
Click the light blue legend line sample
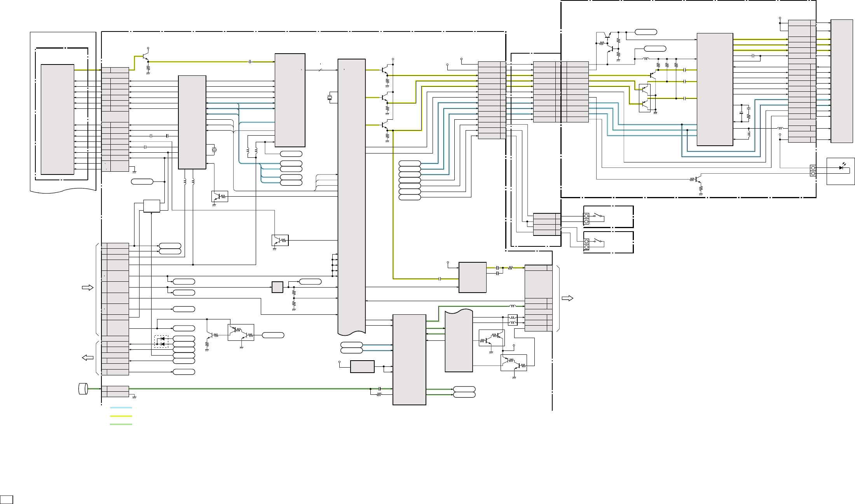[121, 408]
